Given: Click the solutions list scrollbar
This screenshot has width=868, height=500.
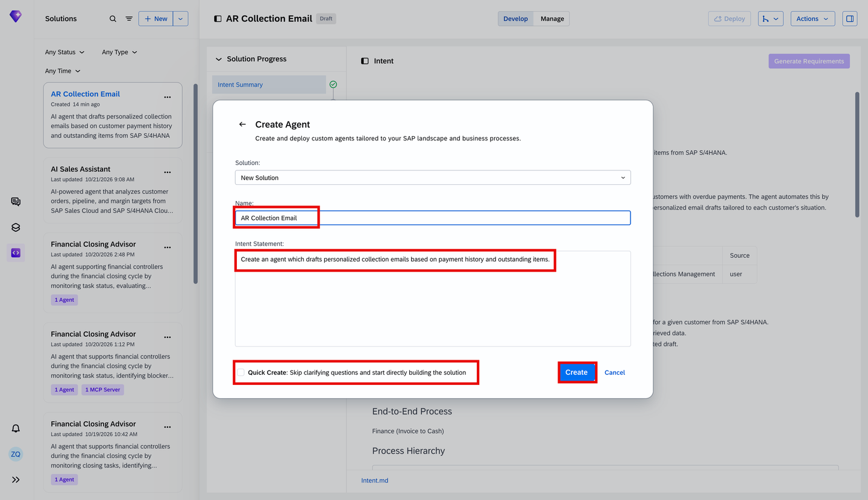Looking at the screenshot, I should [x=195, y=183].
